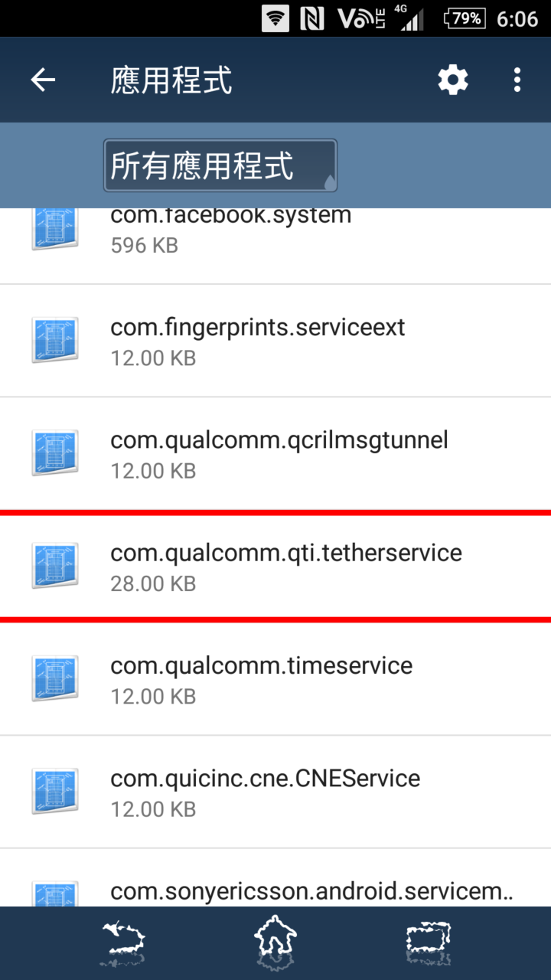The image size is (551, 980).
Task: Click blueprint icon of com.quicinc.cne.CNEService
Action: (x=55, y=790)
